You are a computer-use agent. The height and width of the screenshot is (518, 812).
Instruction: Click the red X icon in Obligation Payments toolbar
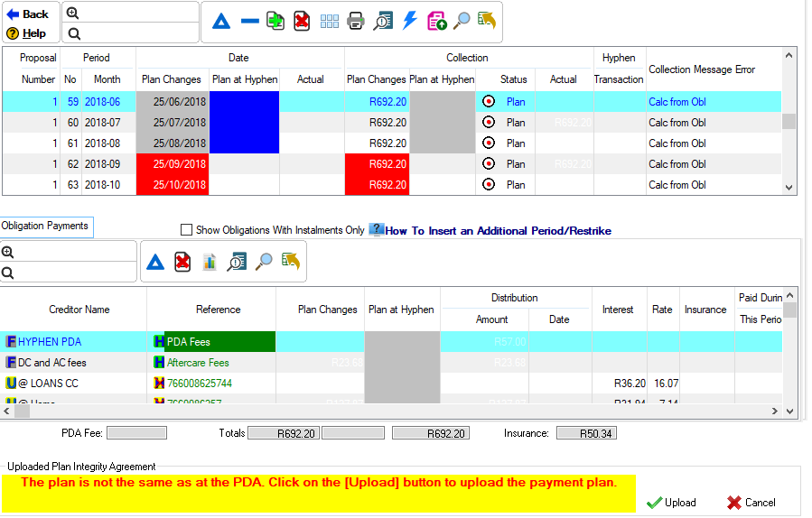[x=182, y=262]
